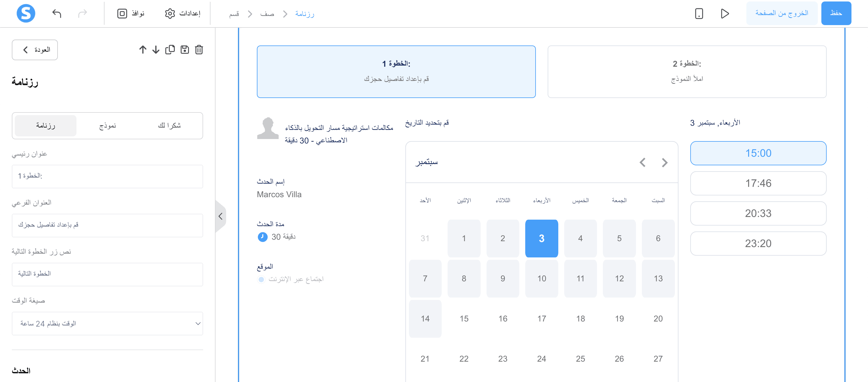Move the element up using the arrow icon
Image resolution: width=868 pixels, height=382 pixels.
[x=143, y=50]
